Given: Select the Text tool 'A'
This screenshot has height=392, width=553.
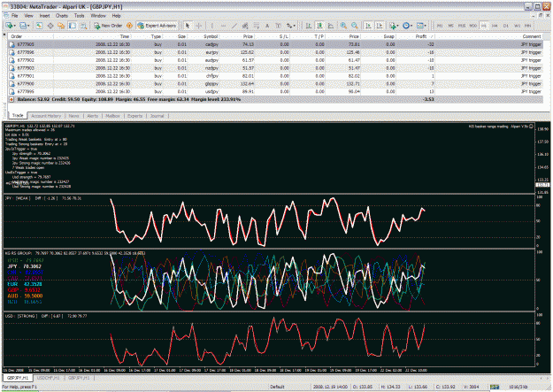Looking at the screenshot, I should tap(267, 26).
